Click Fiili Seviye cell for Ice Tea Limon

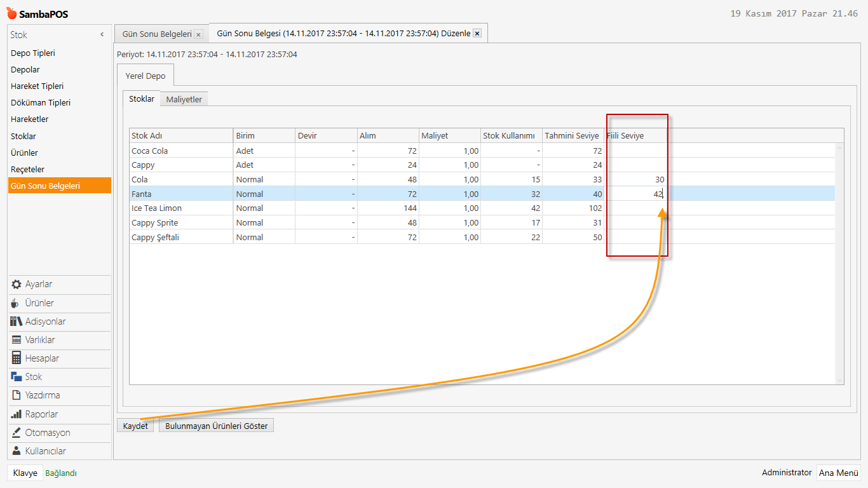[635, 208]
